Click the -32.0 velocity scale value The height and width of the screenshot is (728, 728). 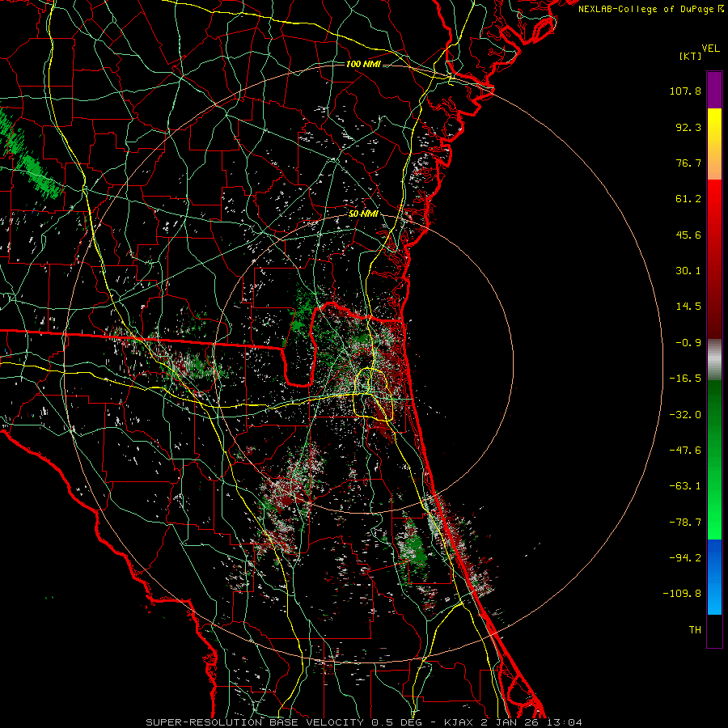pos(685,414)
